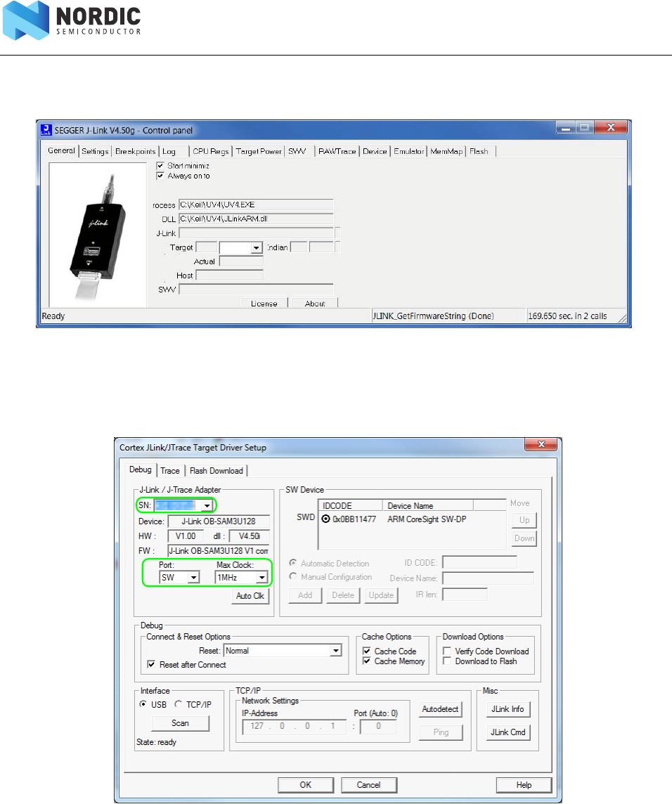672x804 pixels.
Task: Open the Emulator tab
Action: point(409,151)
